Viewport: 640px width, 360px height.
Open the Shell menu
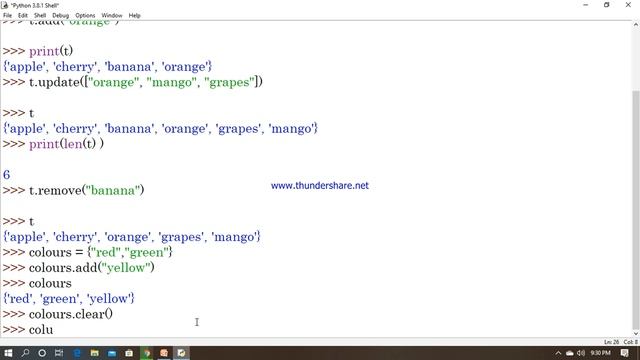coord(40,16)
